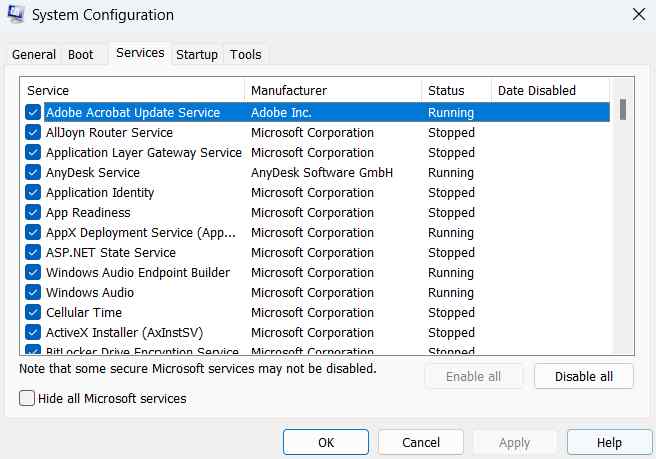Screen dimensions: 656x459
Task: Sort by the Status column header
Action: (456, 90)
